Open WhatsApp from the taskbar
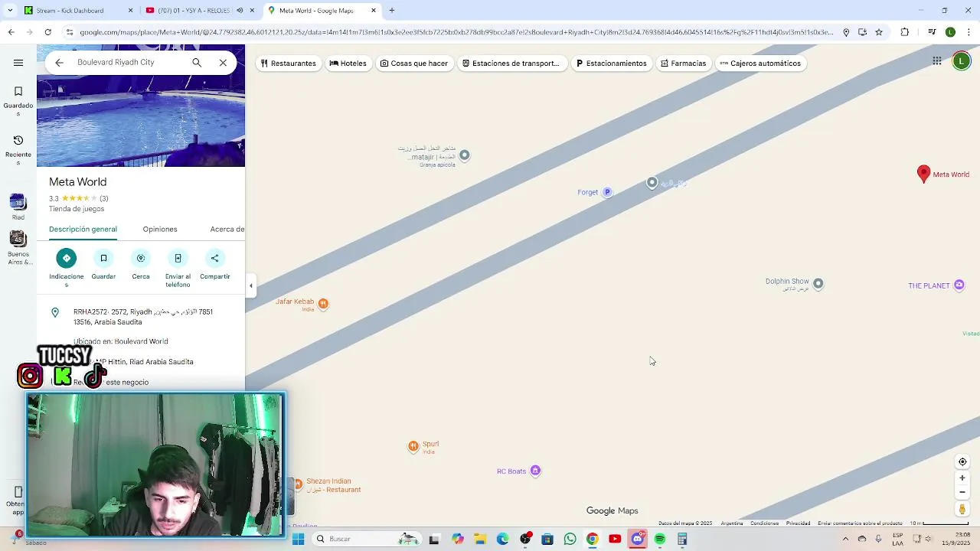Image resolution: width=980 pixels, height=551 pixels. coord(570,539)
